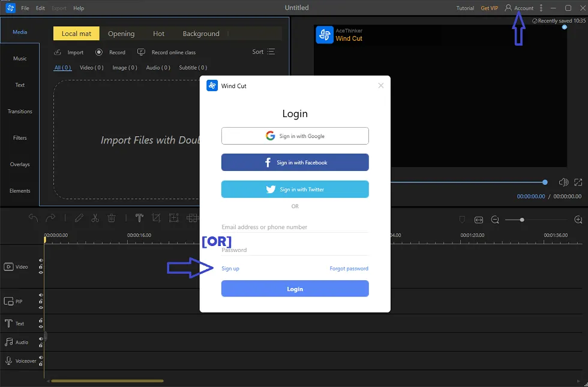Open the Sort options in Media panel
Viewport: 588px width, 387px height.
coord(263,52)
